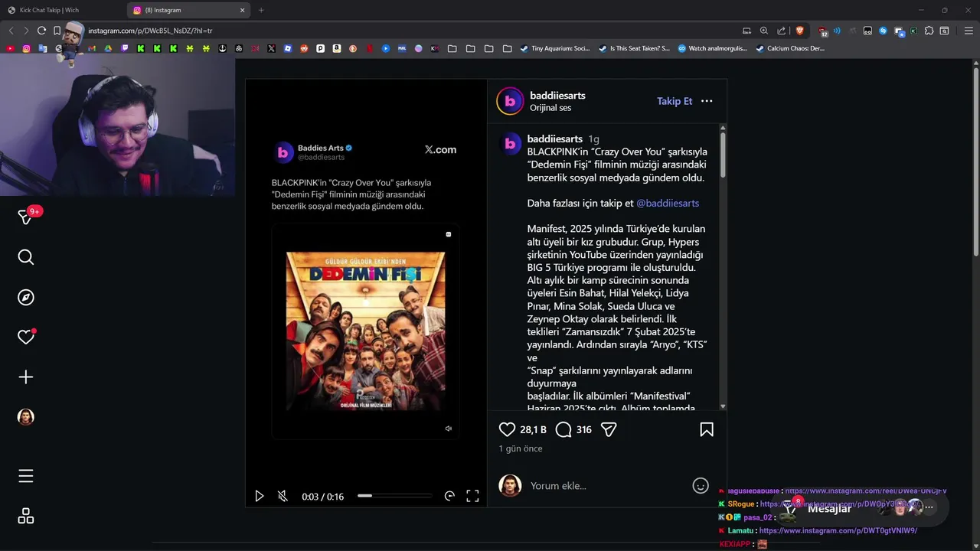The width and height of the screenshot is (980, 551).
Task: Unmute the video via crossed speaker icon
Action: pos(283,496)
